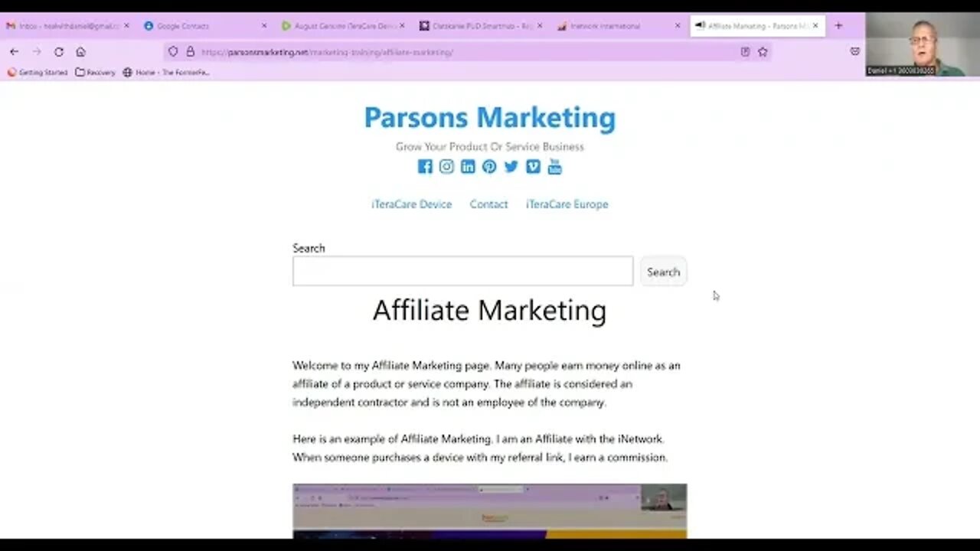980x551 pixels.
Task: Go back with the browser back arrow
Action: pos(14,52)
